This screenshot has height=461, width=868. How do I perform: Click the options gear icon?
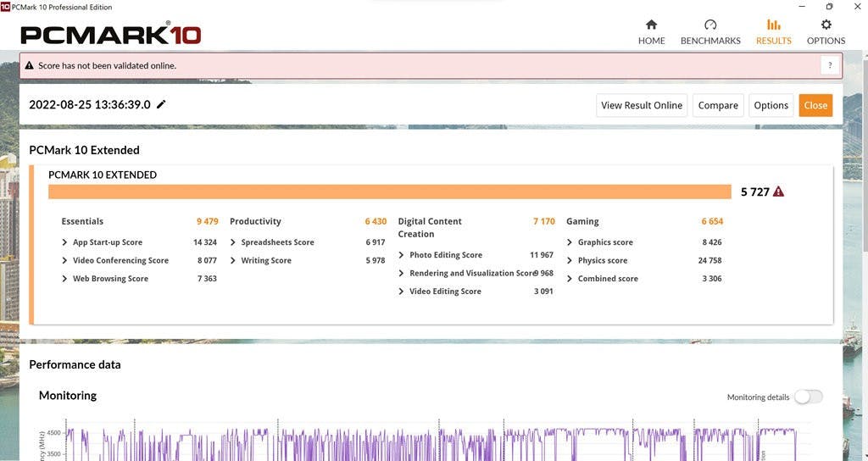click(826, 25)
